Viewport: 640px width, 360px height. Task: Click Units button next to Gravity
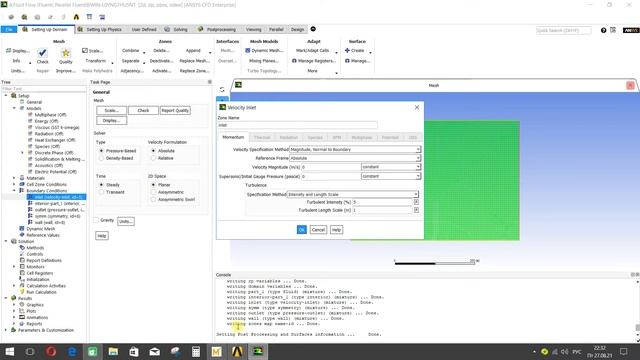pos(126,221)
